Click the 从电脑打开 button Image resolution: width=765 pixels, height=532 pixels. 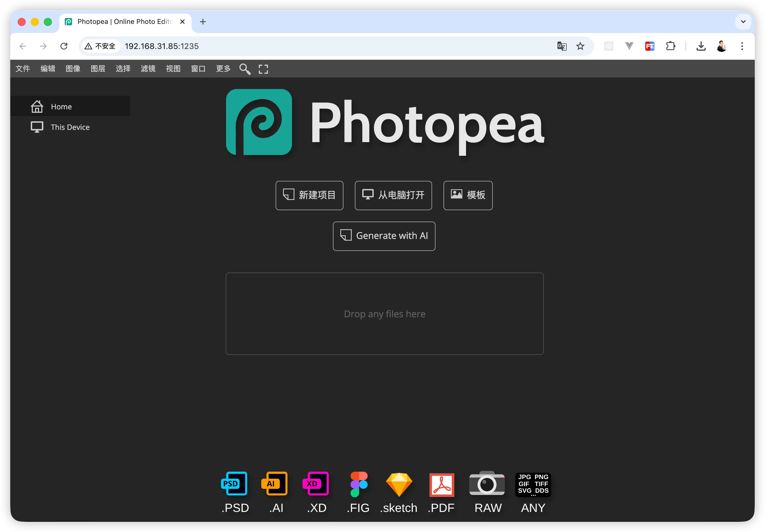point(393,195)
